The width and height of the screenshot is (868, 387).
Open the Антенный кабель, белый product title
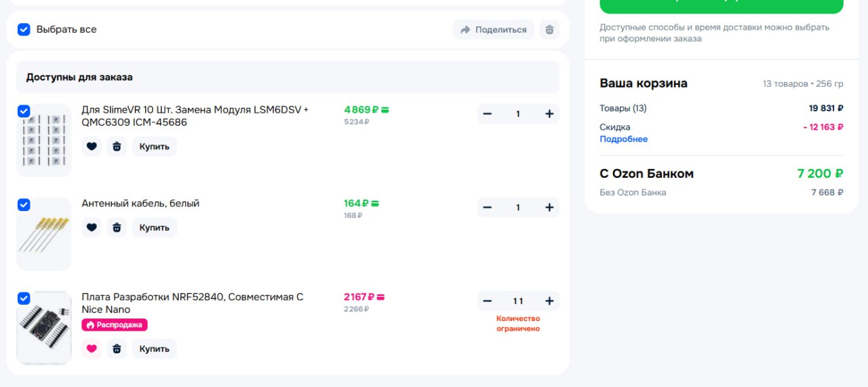(140, 204)
